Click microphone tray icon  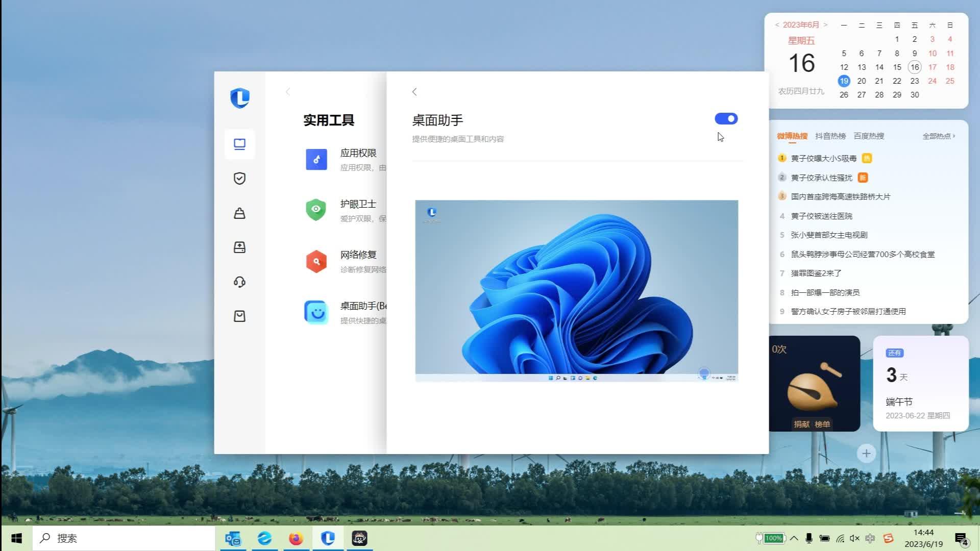(x=809, y=538)
